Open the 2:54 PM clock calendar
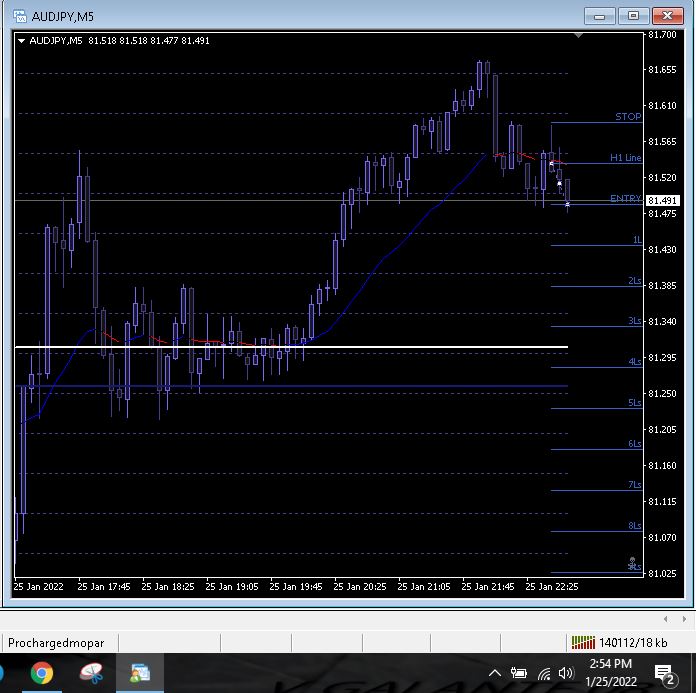 (x=611, y=673)
